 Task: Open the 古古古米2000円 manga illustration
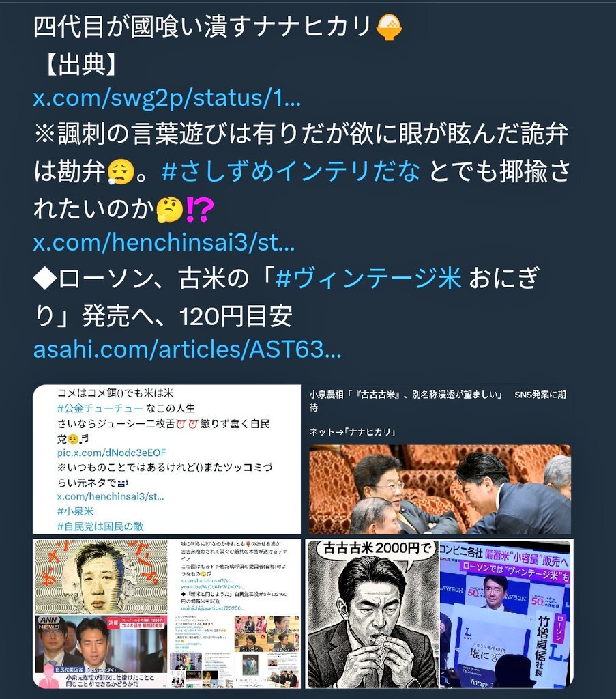click(x=372, y=614)
